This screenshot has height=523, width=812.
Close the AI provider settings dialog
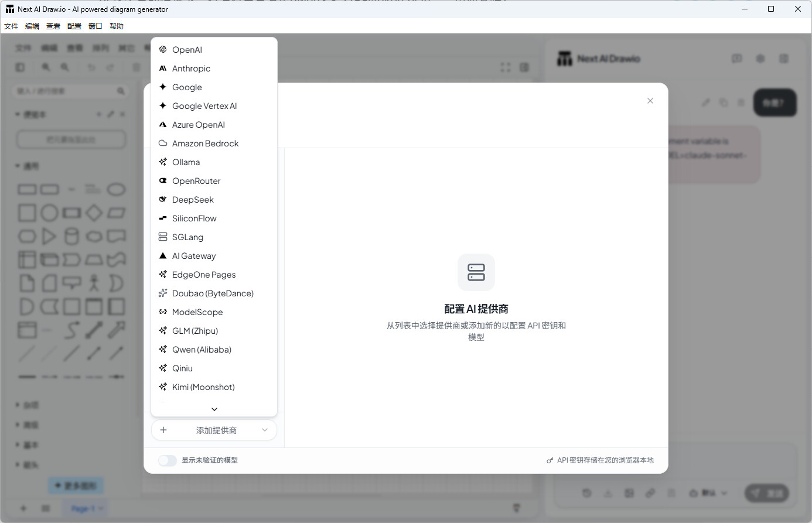tap(650, 101)
